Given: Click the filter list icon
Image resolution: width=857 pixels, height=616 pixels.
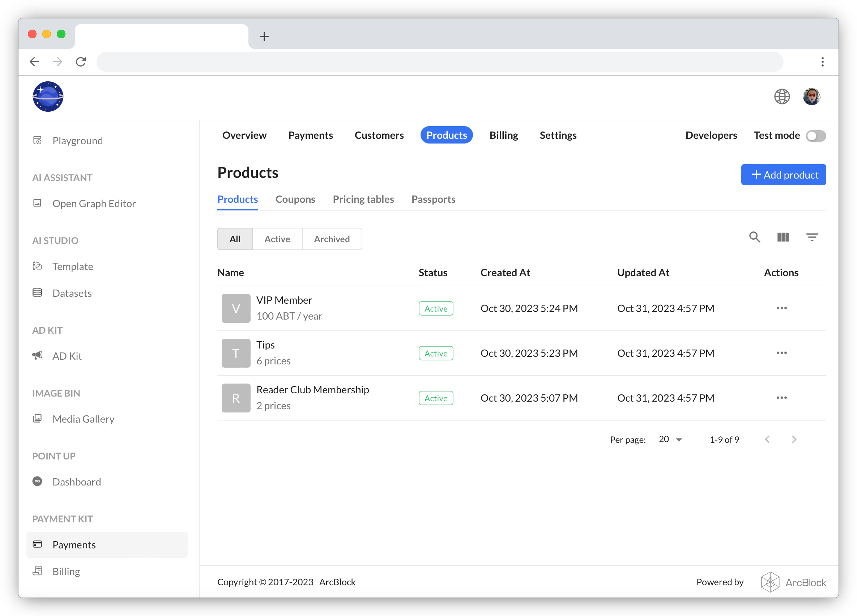Looking at the screenshot, I should click(812, 237).
